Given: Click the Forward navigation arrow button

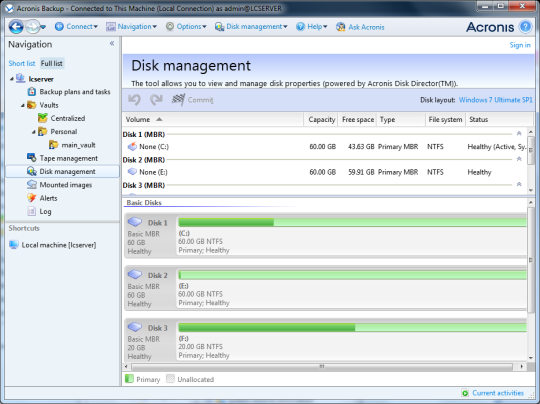Looking at the screenshot, I should tap(32, 27).
